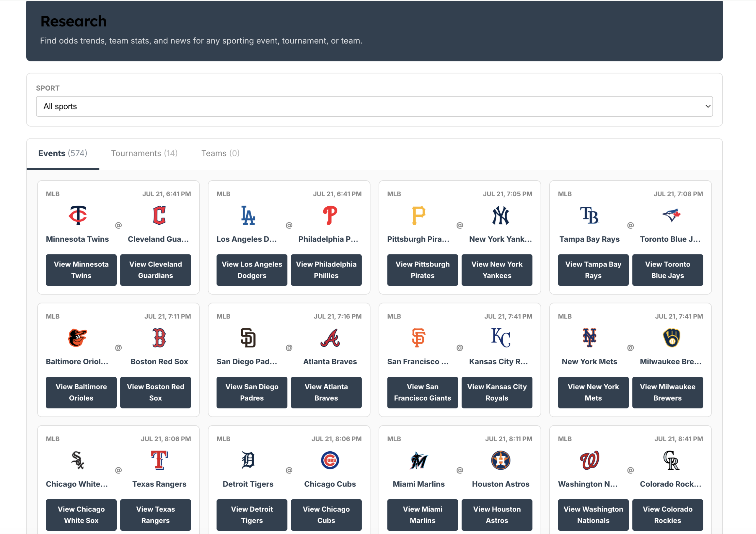Click View Texas Rangers button
Screen dimensions: 756x534
156,515
